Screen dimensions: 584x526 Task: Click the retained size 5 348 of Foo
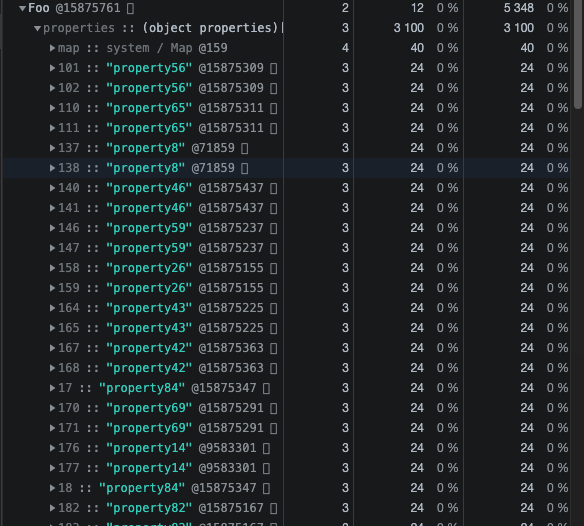coord(518,8)
